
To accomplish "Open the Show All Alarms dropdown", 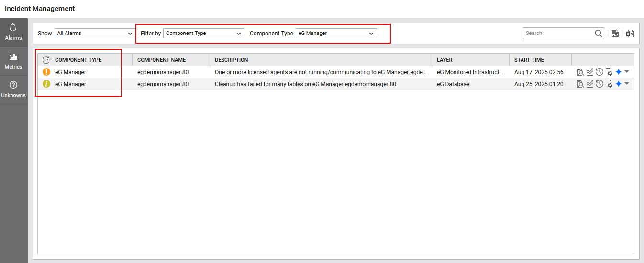I will pyautogui.click(x=94, y=34).
